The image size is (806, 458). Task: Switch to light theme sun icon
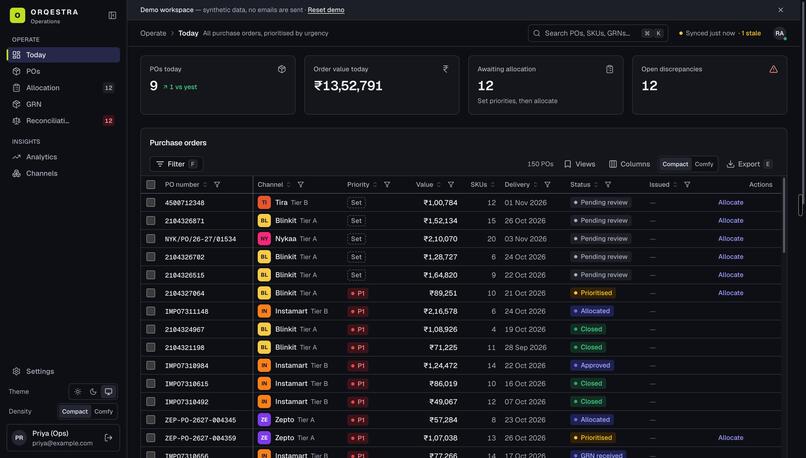78,392
